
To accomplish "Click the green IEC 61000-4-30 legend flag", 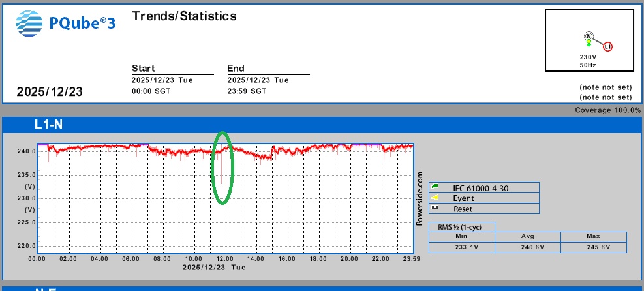I will (x=436, y=188).
